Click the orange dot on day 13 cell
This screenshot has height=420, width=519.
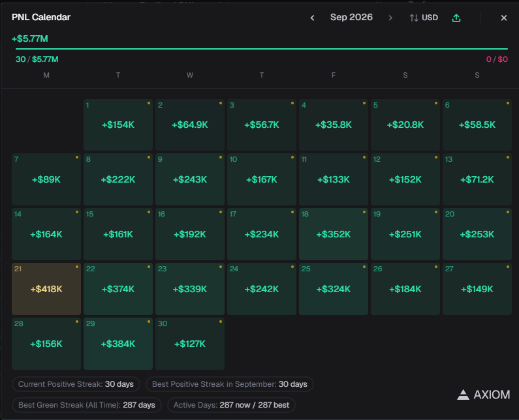coord(508,157)
